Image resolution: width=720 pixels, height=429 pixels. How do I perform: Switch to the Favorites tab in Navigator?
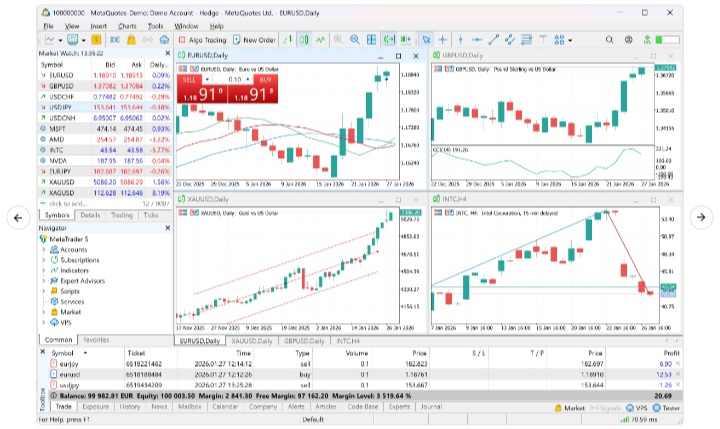[x=96, y=340]
